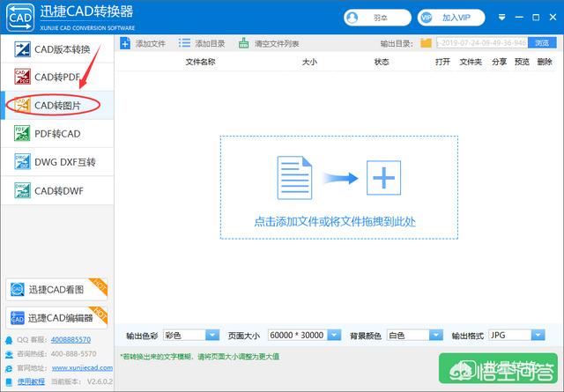Open the 背景颜色 background color dropdown

point(432,335)
